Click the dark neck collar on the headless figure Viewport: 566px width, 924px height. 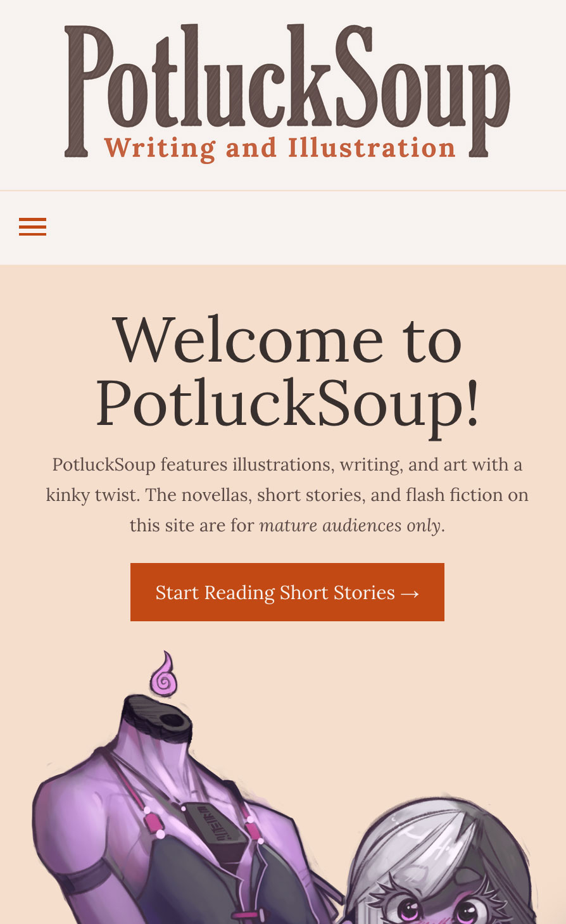(x=156, y=719)
